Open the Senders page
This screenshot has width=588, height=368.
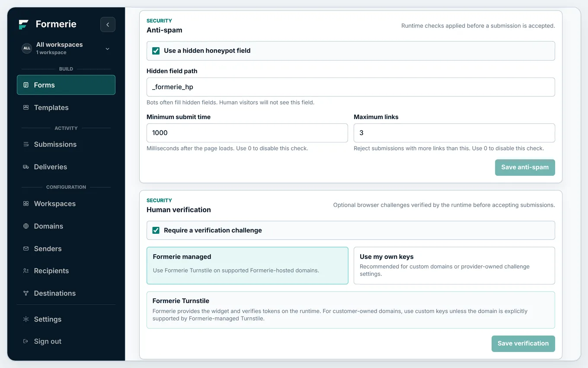pyautogui.click(x=66, y=249)
